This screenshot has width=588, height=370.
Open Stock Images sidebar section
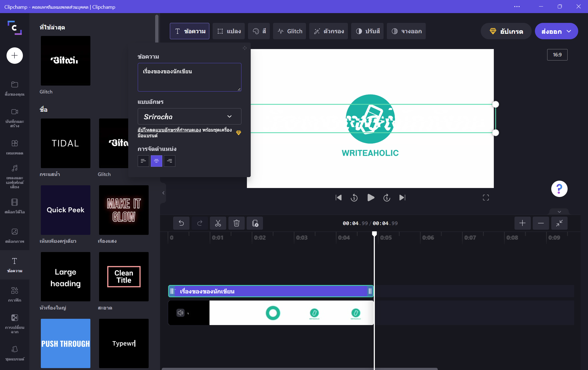point(14,236)
